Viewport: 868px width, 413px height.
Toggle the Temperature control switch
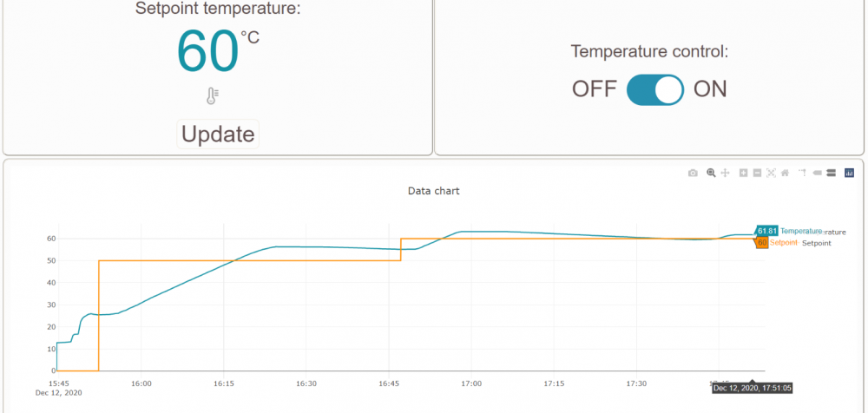click(x=655, y=89)
